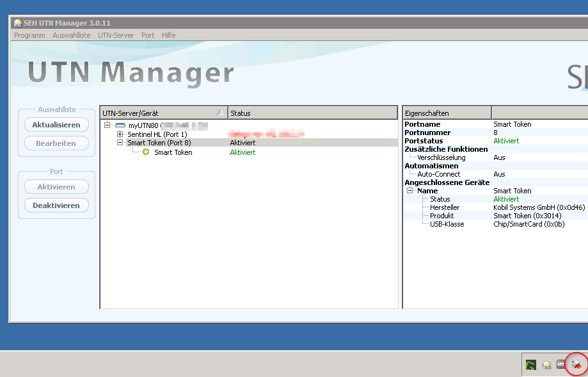Click the device Status label in properties
The height and width of the screenshot is (377, 588).
point(440,199)
